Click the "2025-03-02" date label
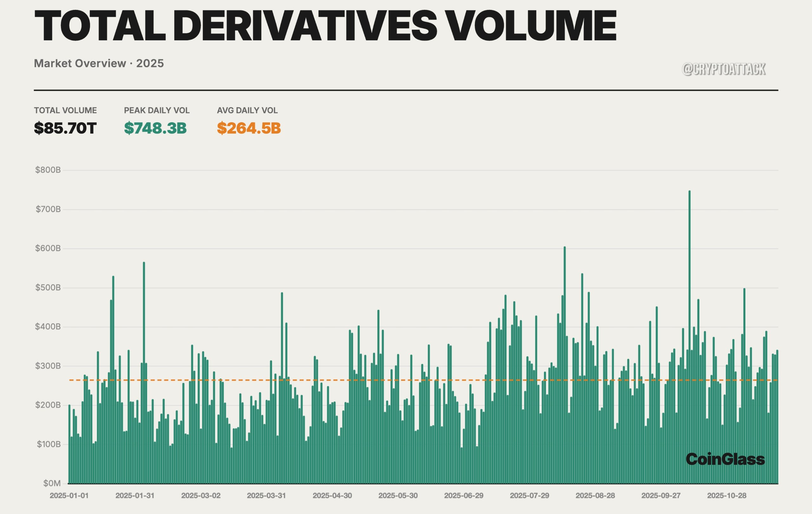The image size is (812, 514). 201,496
